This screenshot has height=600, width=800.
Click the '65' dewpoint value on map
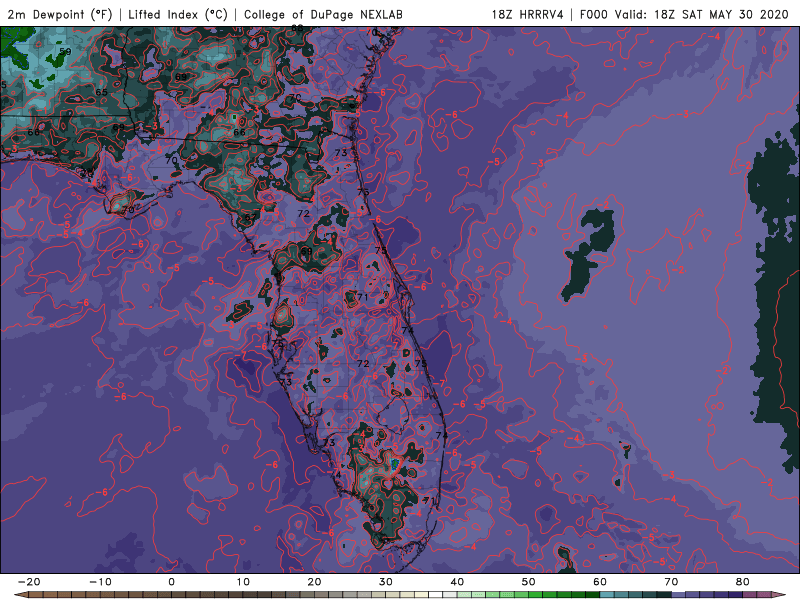click(x=102, y=92)
